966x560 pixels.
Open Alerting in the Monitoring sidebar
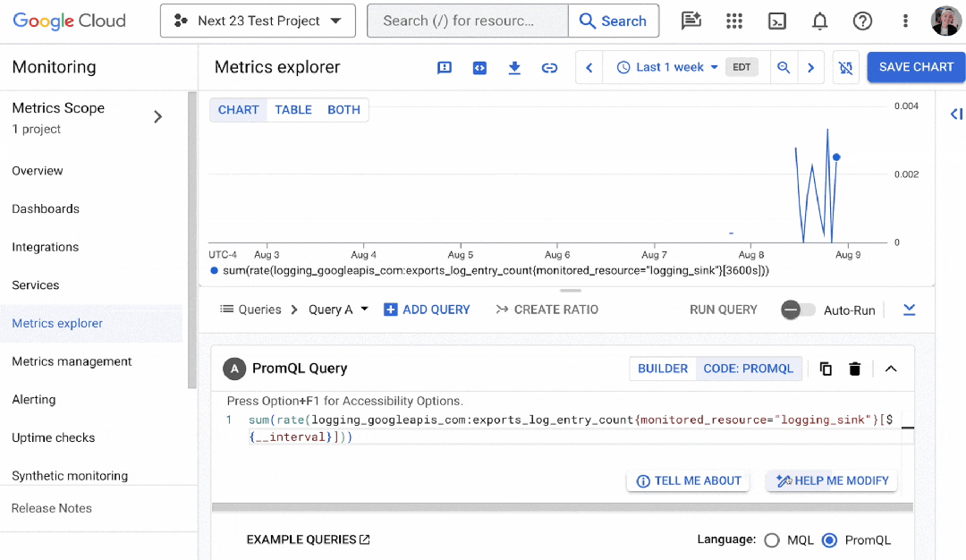[x=34, y=399]
